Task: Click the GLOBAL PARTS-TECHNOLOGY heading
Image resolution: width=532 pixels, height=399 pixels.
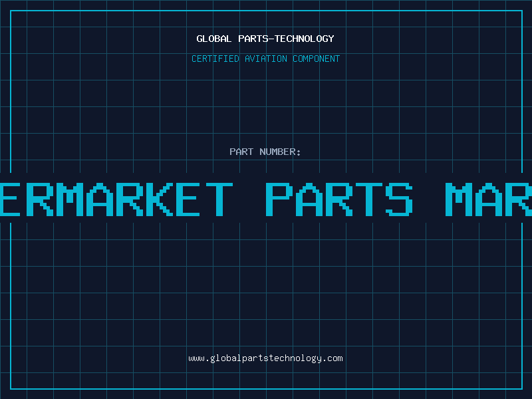Action: [x=265, y=39]
